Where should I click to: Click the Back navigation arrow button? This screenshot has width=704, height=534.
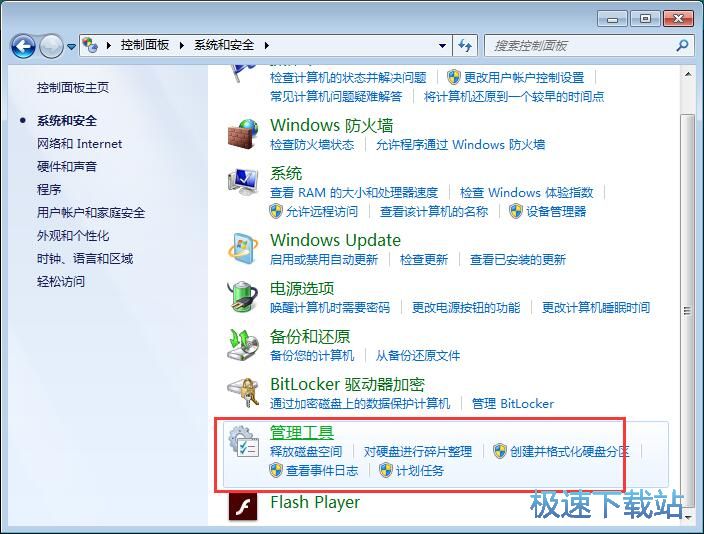click(x=23, y=46)
